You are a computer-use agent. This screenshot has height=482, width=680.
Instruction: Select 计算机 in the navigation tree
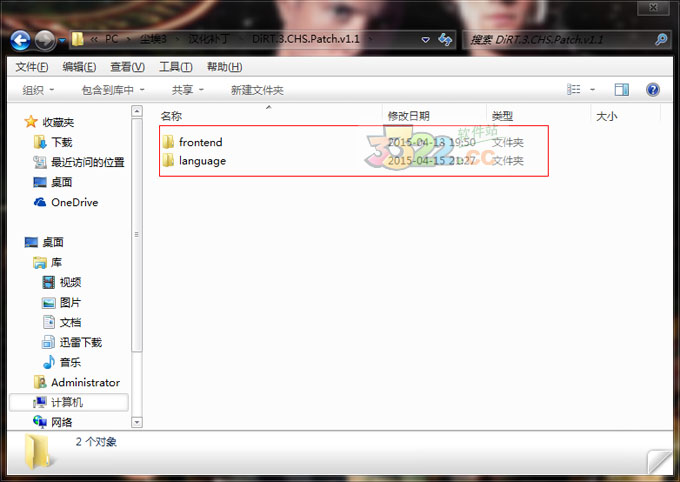pos(67,402)
